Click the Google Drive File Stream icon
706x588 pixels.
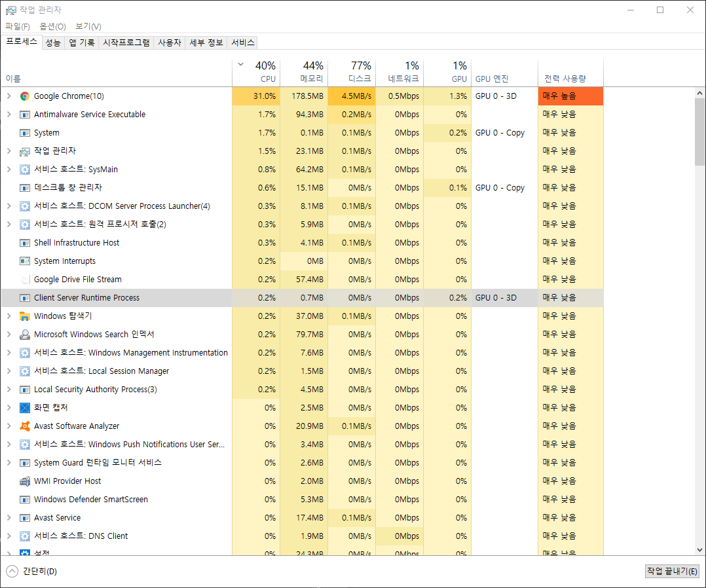[x=24, y=279]
